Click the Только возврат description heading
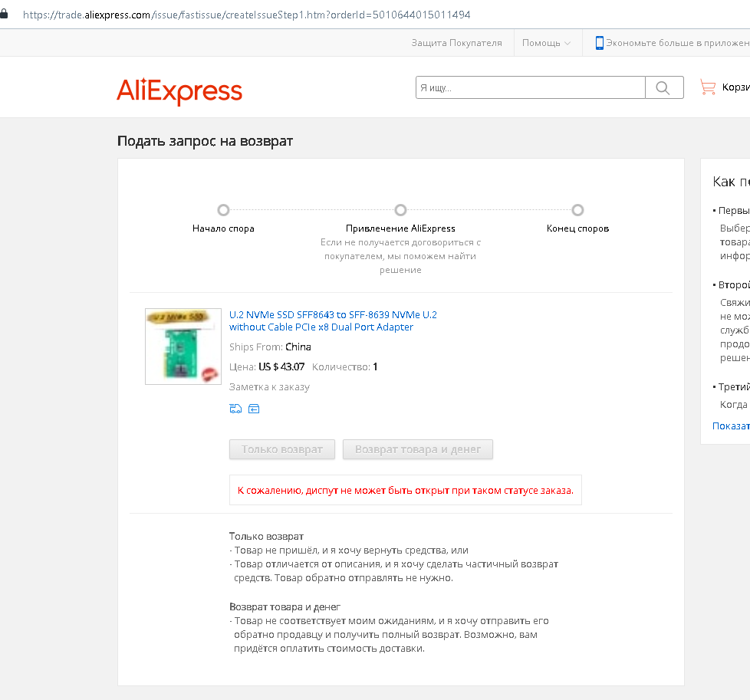Viewport: 750px width, 700px height. point(266,537)
